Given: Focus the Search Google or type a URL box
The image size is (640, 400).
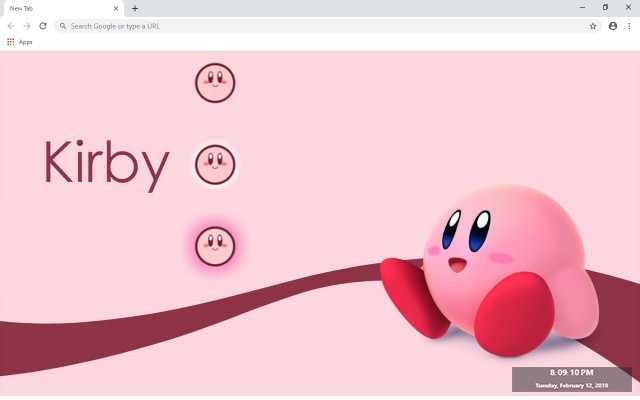Looking at the screenshot, I should pyautogui.click(x=328, y=26).
